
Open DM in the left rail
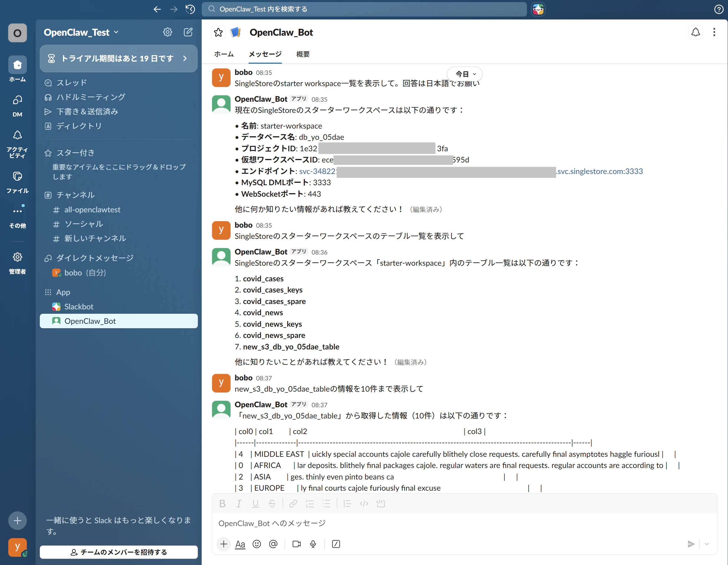click(17, 106)
